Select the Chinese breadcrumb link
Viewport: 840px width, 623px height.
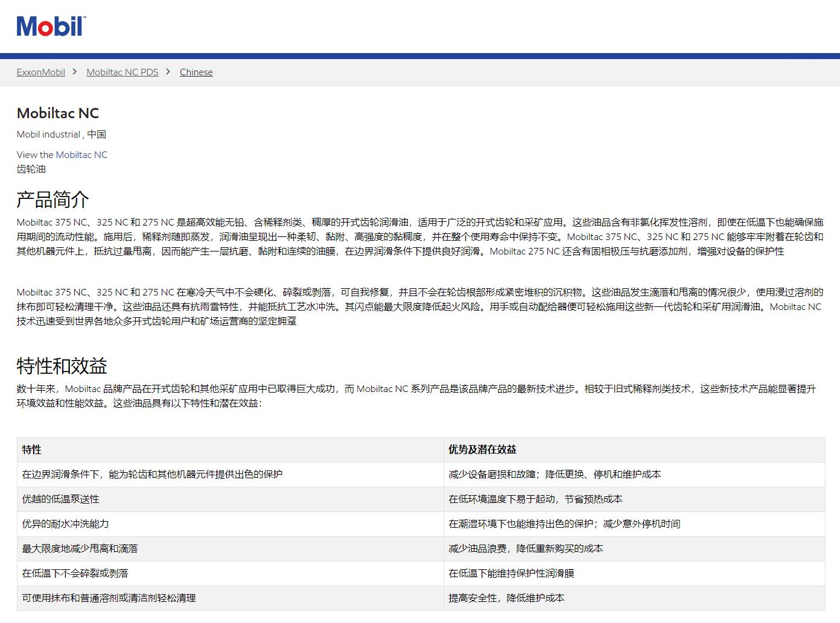tap(196, 72)
